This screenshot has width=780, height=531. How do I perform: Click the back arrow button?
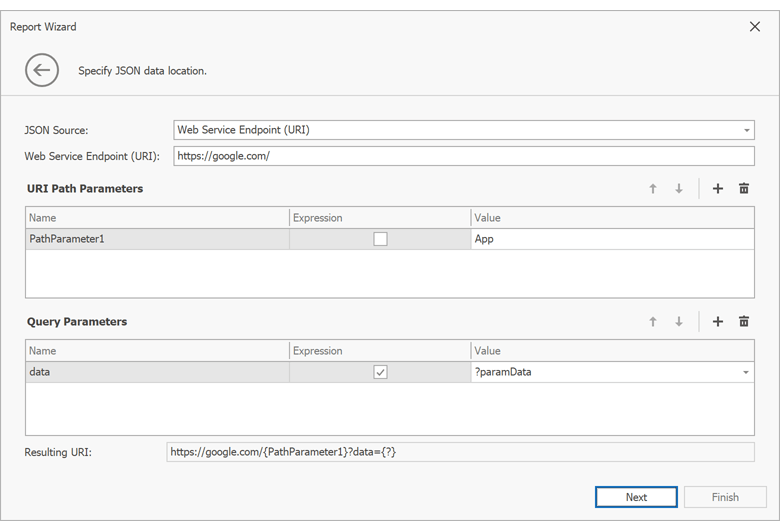tap(42, 70)
